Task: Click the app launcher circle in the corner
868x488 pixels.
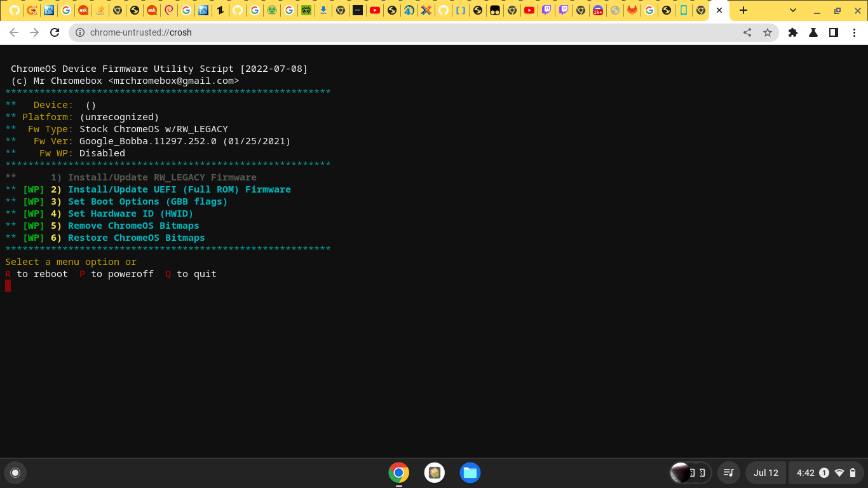Action: point(15,473)
